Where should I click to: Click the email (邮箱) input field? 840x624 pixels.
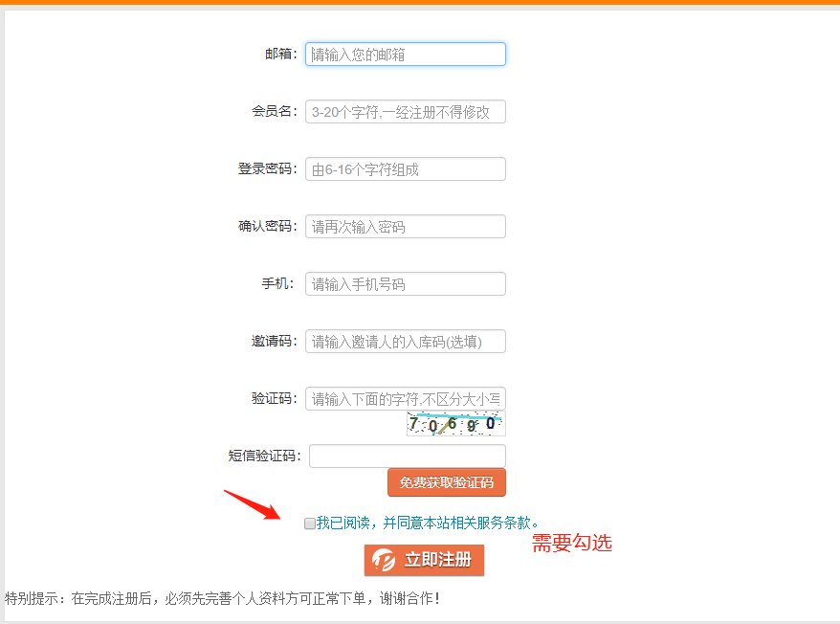pos(406,55)
